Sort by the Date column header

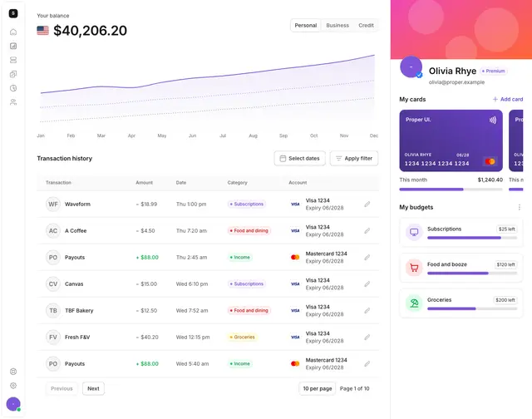pos(181,183)
